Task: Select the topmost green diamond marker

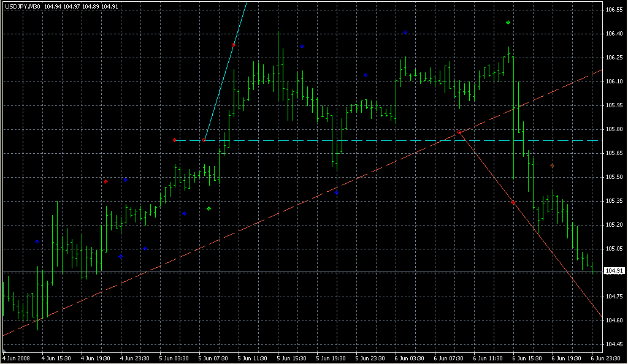Action: (x=508, y=23)
